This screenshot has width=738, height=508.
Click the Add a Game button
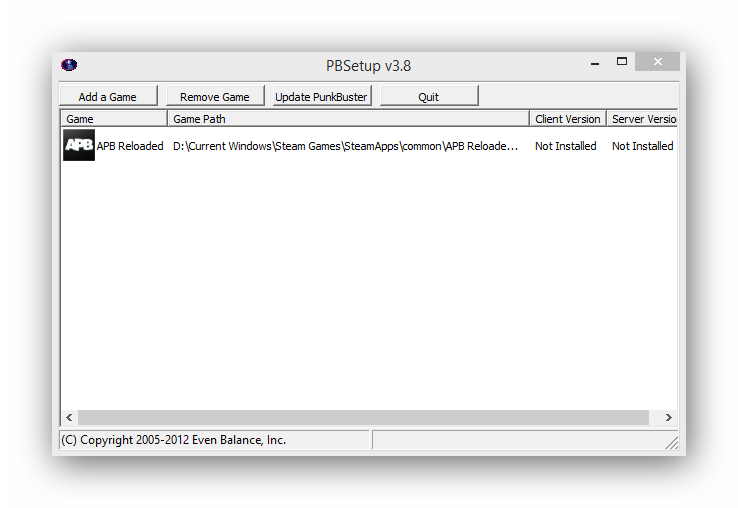click(x=108, y=97)
